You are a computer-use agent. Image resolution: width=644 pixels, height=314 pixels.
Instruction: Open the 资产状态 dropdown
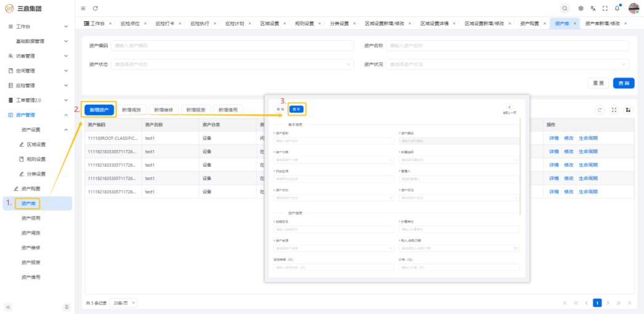[x=232, y=64]
